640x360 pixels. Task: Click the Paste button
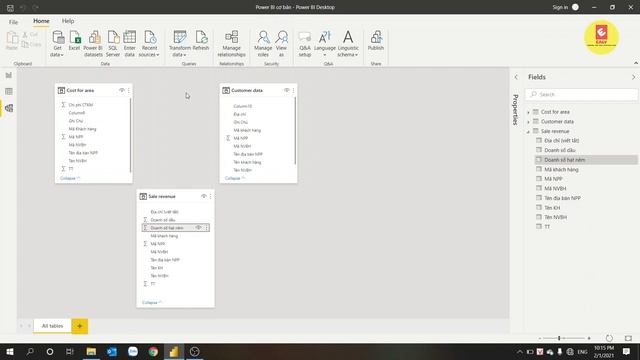click(x=11, y=41)
